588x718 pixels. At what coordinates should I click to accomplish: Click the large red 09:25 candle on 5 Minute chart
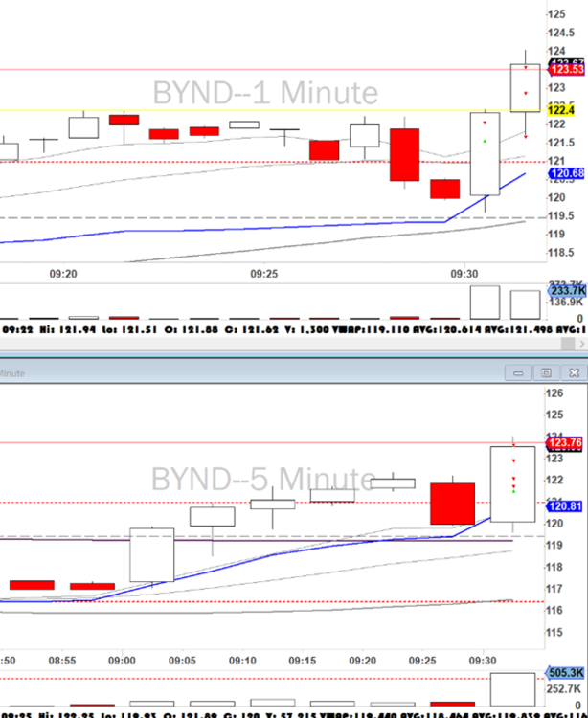[452, 504]
